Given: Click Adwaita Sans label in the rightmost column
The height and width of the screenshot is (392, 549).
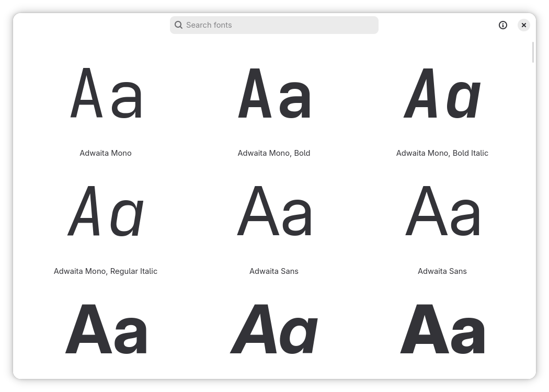Looking at the screenshot, I should 442,271.
